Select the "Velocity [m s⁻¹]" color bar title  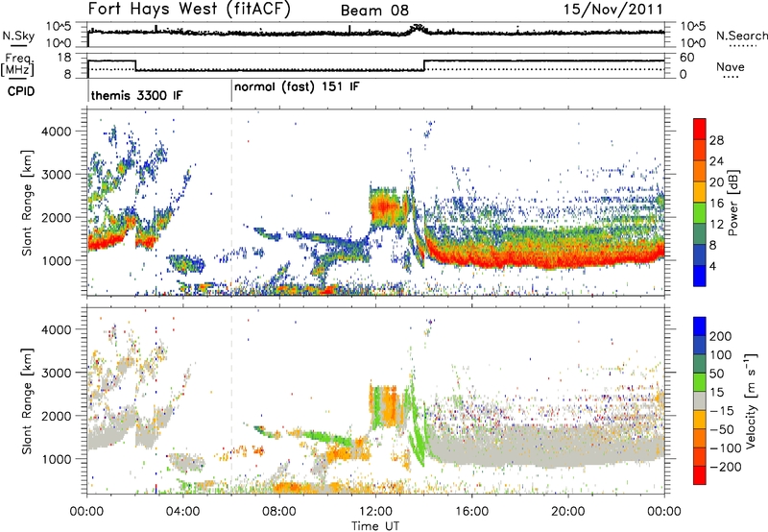[751, 400]
